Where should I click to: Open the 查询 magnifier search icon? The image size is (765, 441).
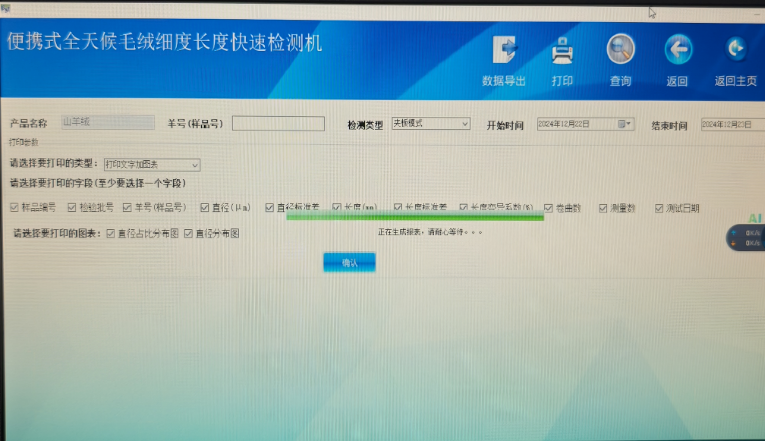point(620,49)
